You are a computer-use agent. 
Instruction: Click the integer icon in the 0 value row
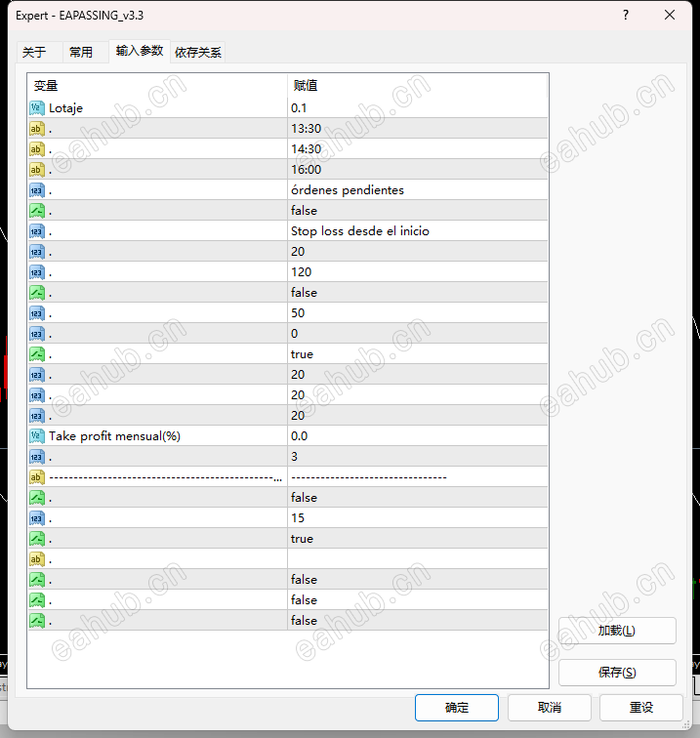pyautogui.click(x=37, y=334)
